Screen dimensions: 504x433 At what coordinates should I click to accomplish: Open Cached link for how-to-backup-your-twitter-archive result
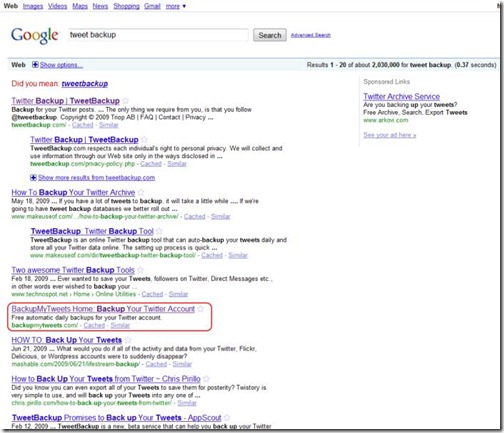pos(195,217)
